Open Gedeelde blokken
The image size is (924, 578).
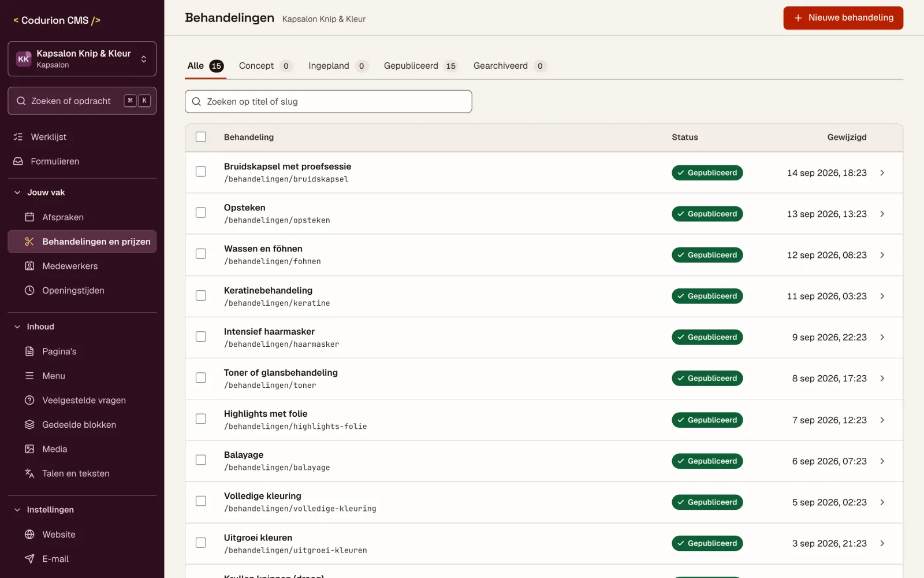click(x=82, y=424)
